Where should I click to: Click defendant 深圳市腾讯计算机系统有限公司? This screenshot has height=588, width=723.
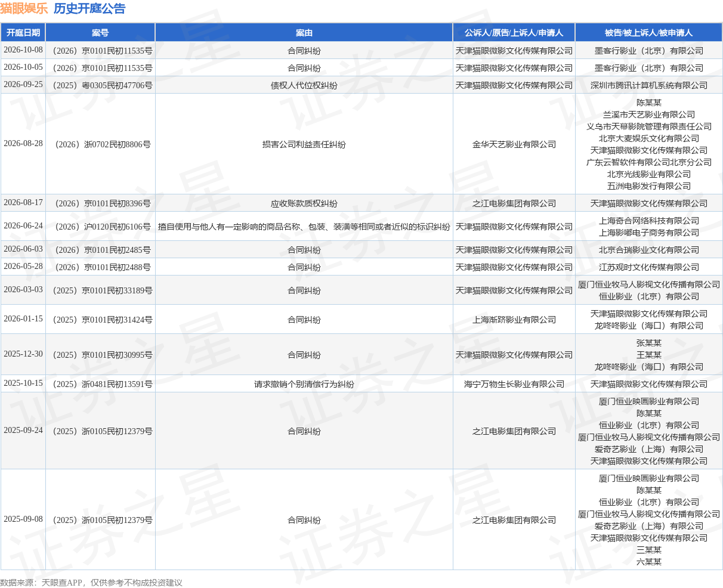[x=649, y=85]
